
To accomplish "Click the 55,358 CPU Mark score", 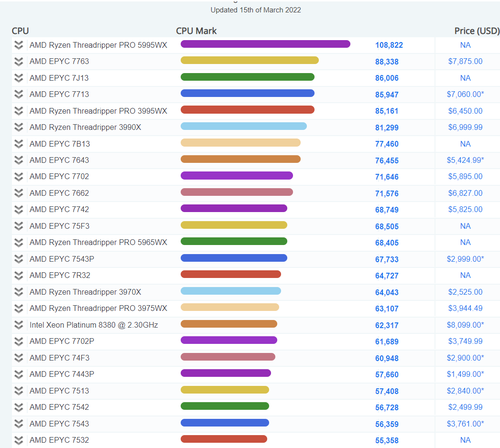I will tap(387, 440).
